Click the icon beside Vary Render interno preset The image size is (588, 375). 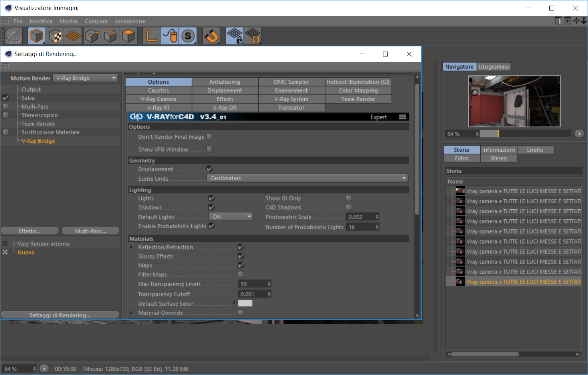click(x=5, y=244)
